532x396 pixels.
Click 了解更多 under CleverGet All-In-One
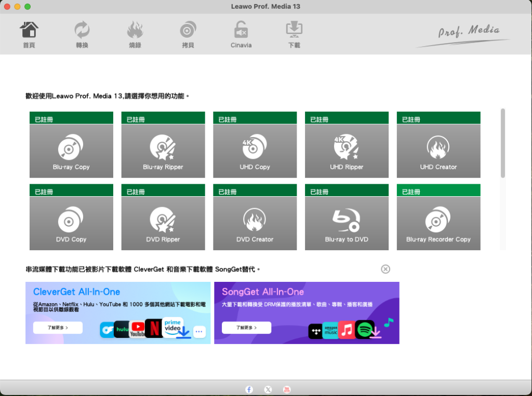coord(58,327)
